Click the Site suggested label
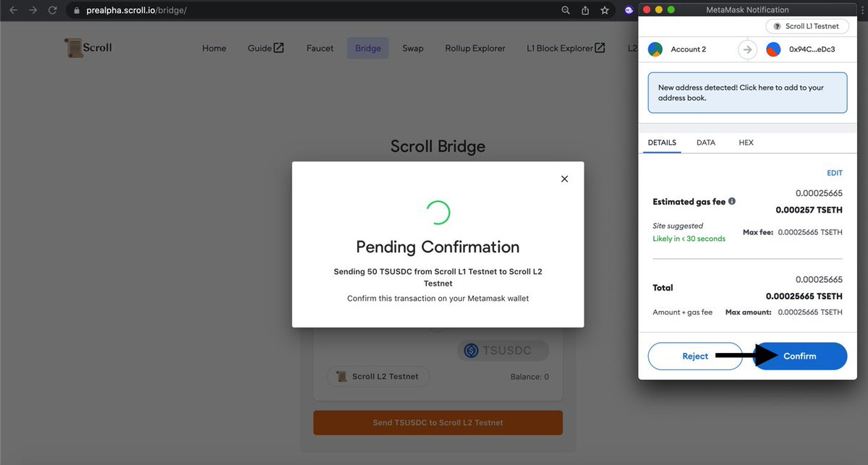Image resolution: width=868 pixels, height=465 pixels. point(678,226)
